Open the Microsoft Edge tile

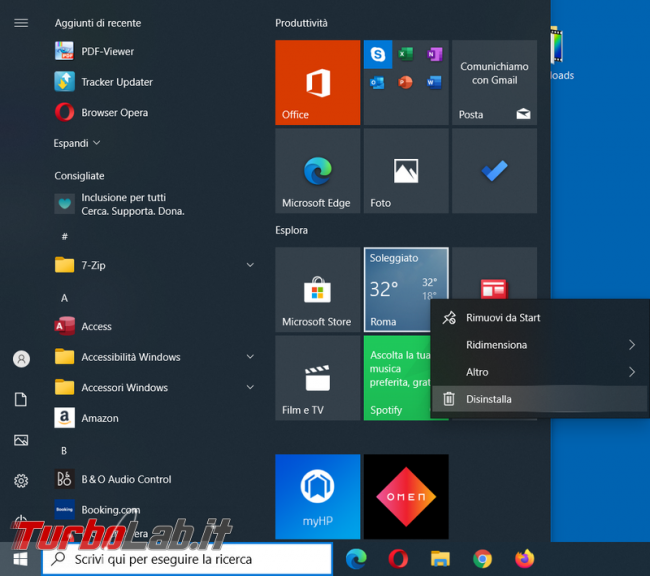coord(318,171)
